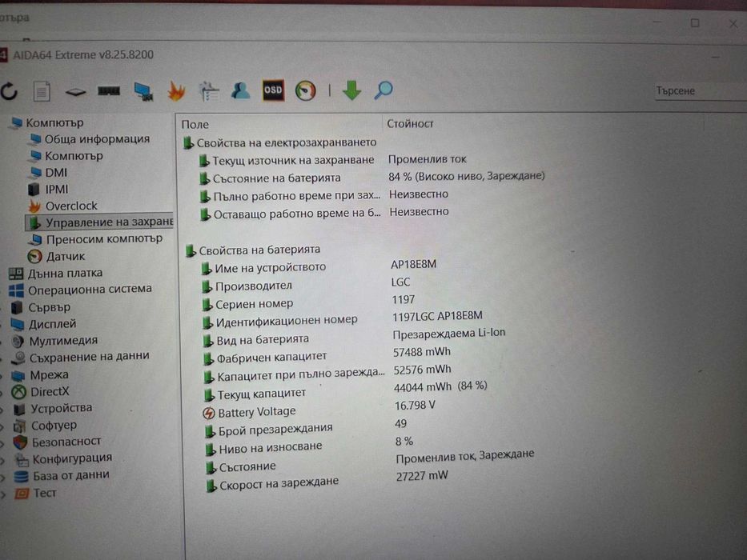
Task: Open the sensor gauge panel icon
Action: 305,90
